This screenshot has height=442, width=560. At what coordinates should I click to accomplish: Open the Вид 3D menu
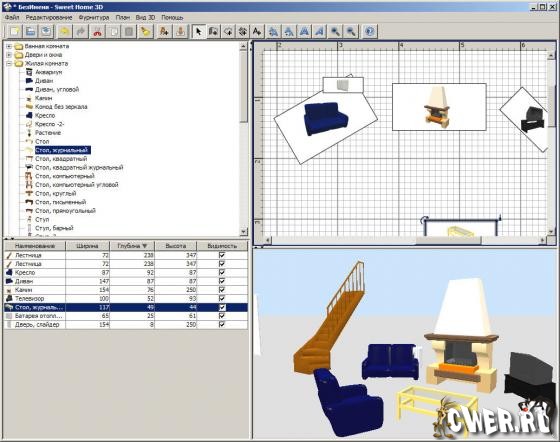click(145, 17)
